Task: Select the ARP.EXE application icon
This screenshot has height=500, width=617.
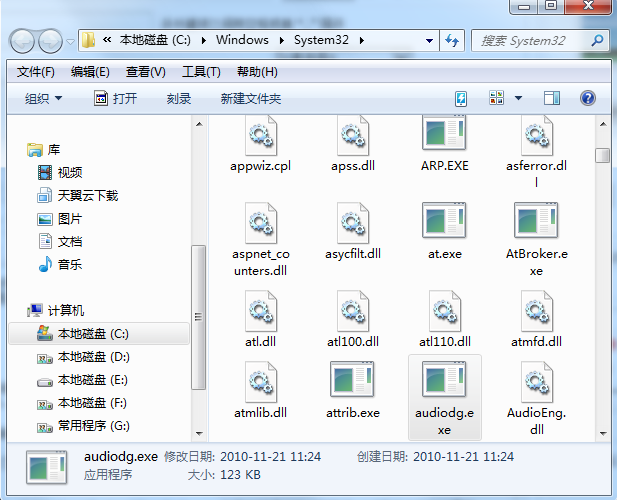Action: pos(444,133)
